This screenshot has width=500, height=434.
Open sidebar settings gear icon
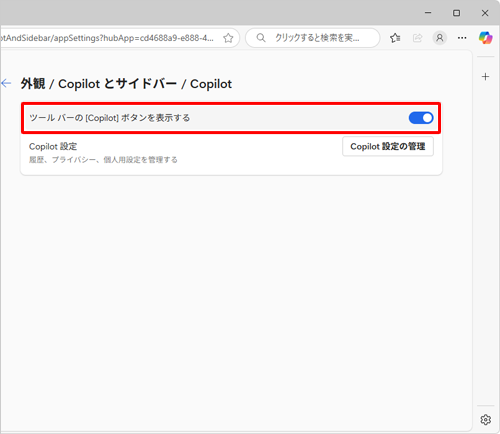pos(485,419)
